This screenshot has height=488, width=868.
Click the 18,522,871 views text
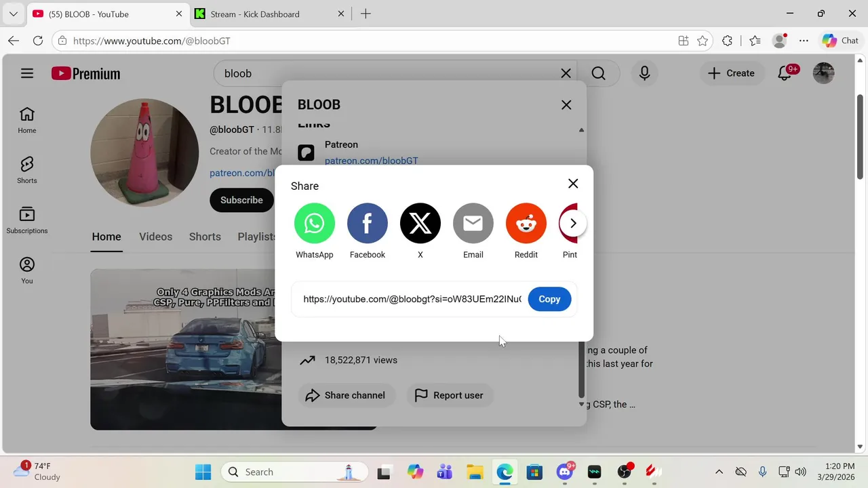(361, 360)
